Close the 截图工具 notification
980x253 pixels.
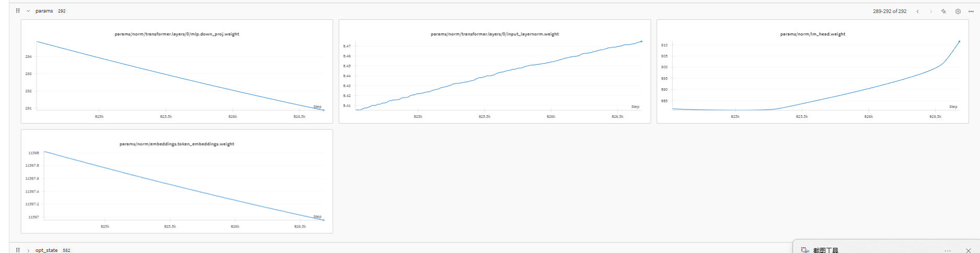(x=969, y=251)
